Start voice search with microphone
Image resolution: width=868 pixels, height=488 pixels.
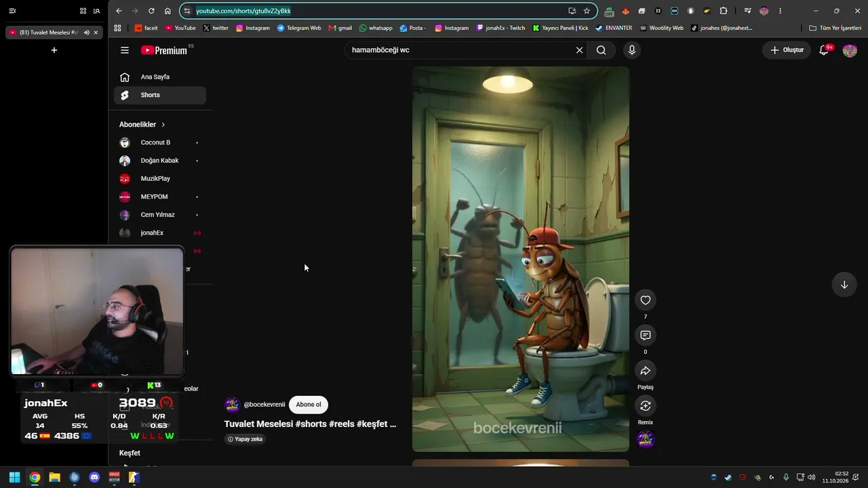pos(632,50)
